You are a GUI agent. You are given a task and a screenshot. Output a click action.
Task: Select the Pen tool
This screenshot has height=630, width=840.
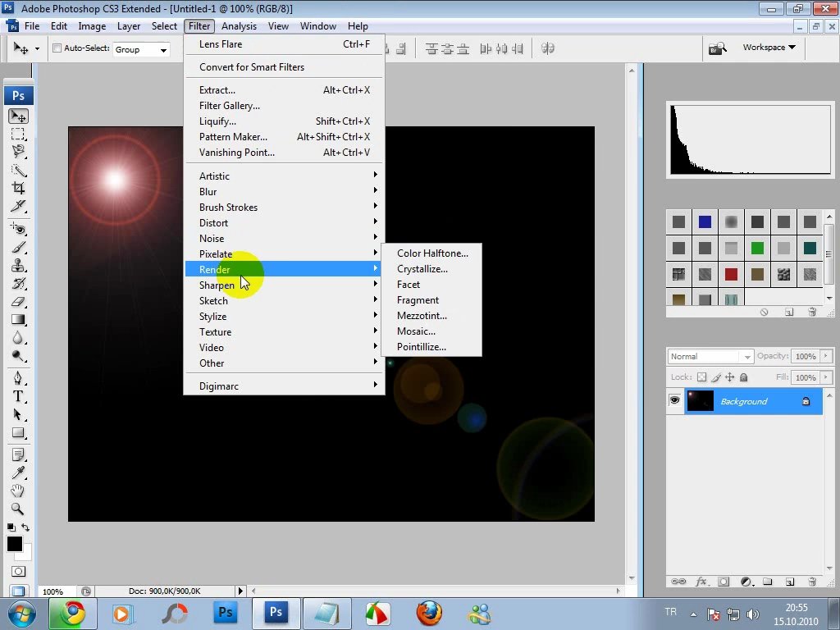(18, 379)
